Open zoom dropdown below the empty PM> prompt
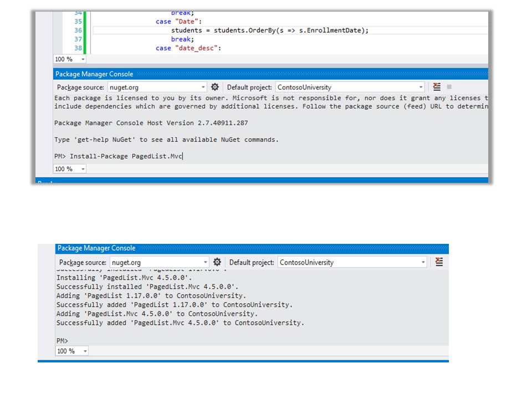 (72, 351)
